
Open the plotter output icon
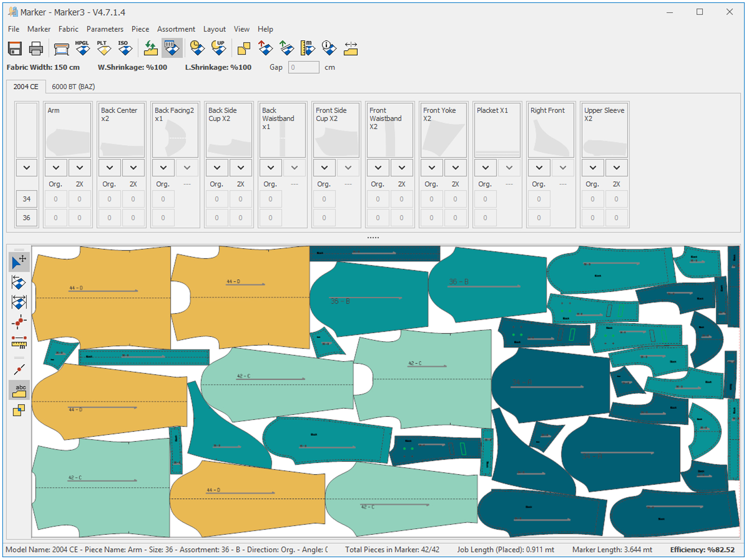(x=61, y=48)
